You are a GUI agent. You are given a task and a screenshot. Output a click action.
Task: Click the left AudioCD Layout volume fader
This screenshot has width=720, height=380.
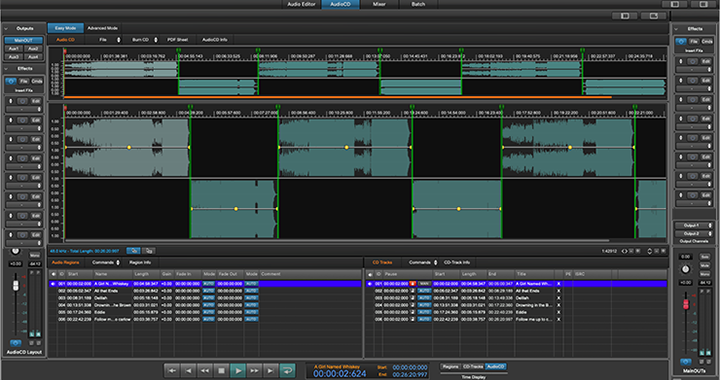16,285
